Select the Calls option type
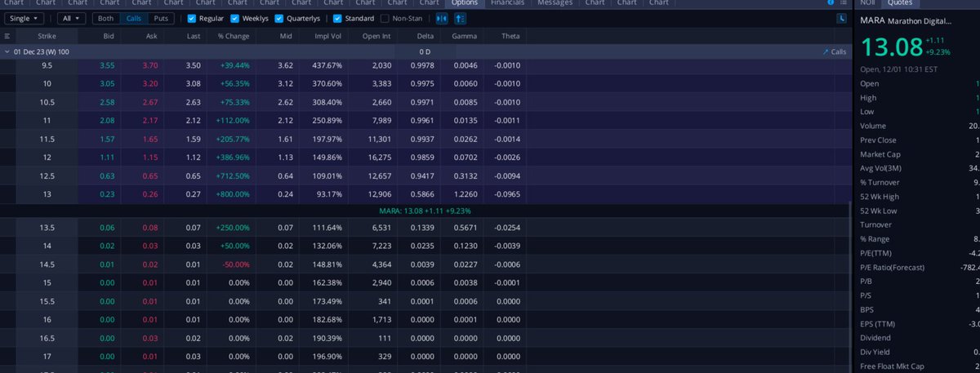Screen dimensions: 980x373 coord(134,18)
